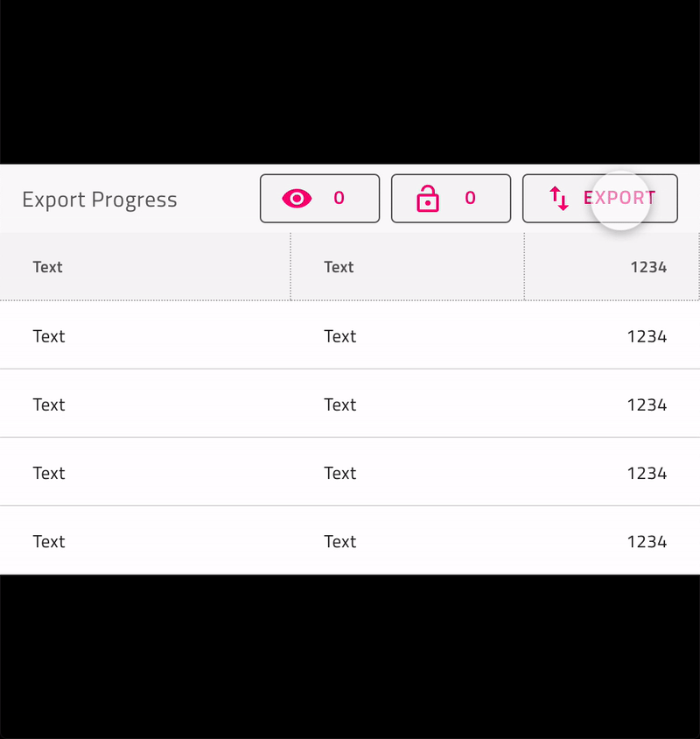This screenshot has height=739, width=700.
Task: Toggle the eye visibility icon
Action: 297,199
